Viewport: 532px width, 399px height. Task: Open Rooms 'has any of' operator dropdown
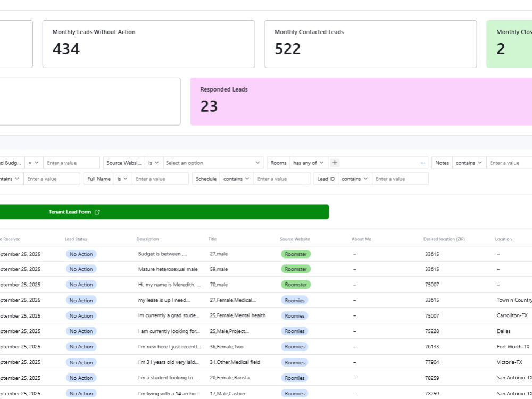tap(308, 163)
